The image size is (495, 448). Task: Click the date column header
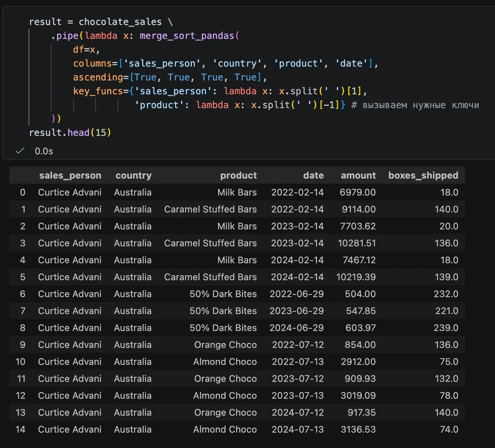[x=313, y=175]
